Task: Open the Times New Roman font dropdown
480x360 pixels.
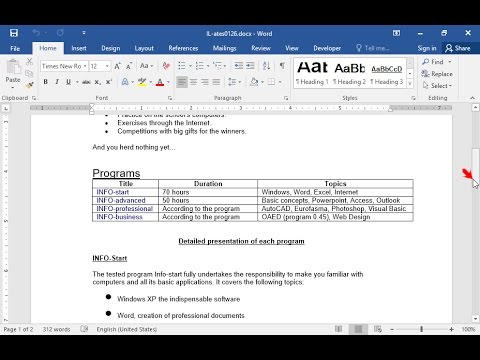Action: point(64,66)
